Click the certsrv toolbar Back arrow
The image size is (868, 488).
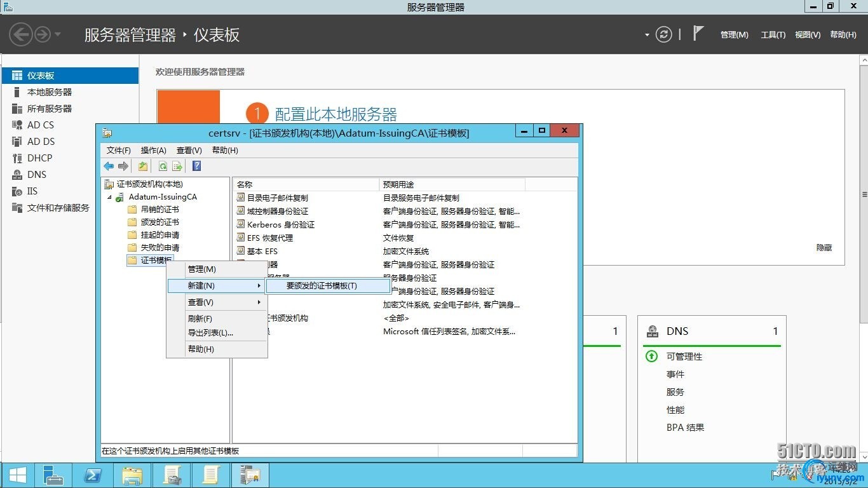pos(109,166)
